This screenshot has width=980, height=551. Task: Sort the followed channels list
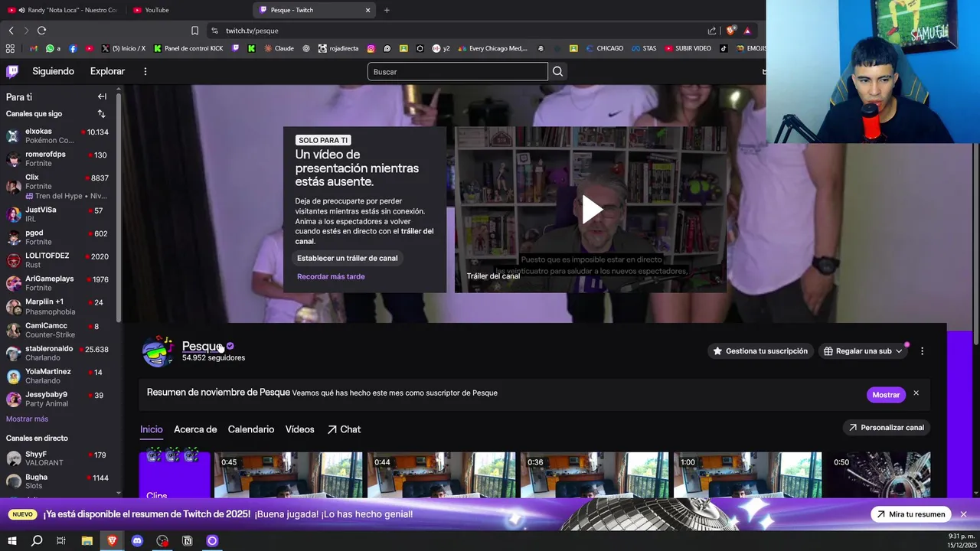(101, 113)
